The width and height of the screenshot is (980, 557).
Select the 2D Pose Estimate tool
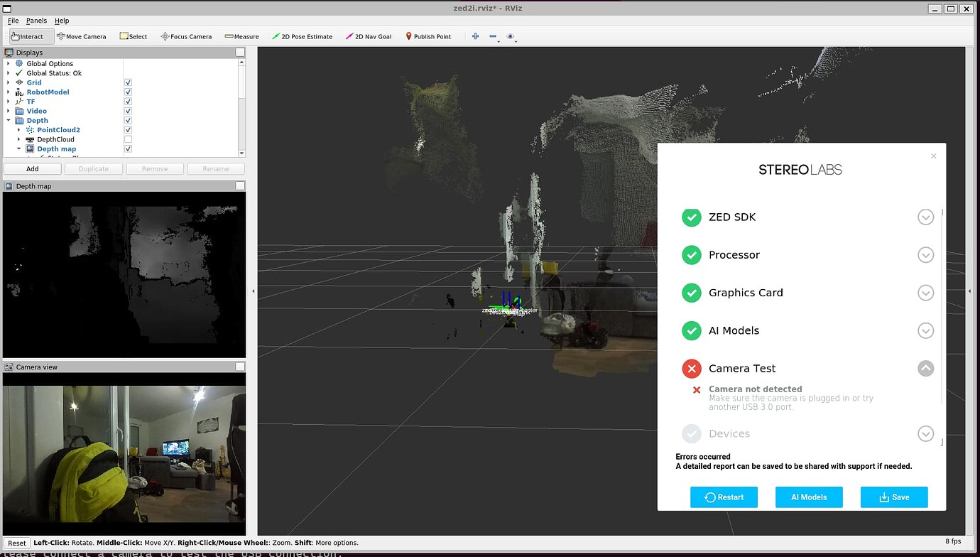(x=303, y=36)
